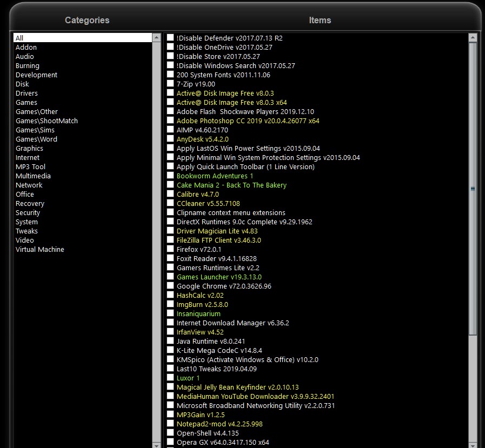Viewport: 485px width, 448px height.
Task: Select Apply Quick Launch Toolbar (1 Line Version)
Action: click(x=245, y=166)
